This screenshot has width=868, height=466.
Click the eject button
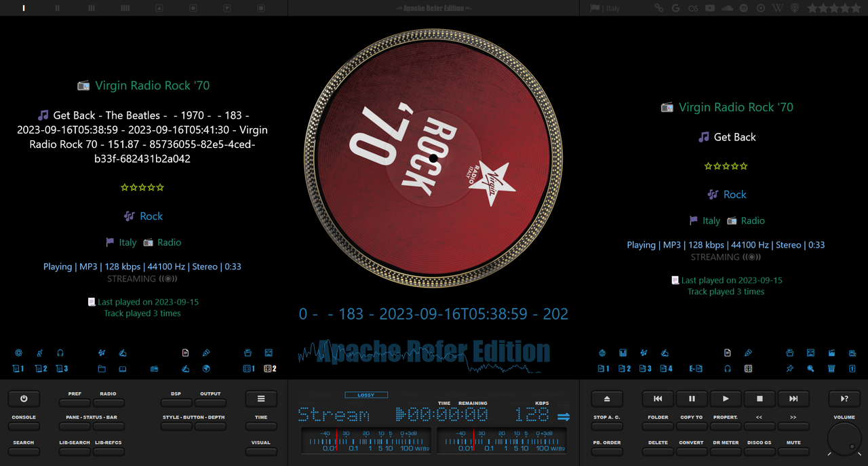(x=607, y=399)
